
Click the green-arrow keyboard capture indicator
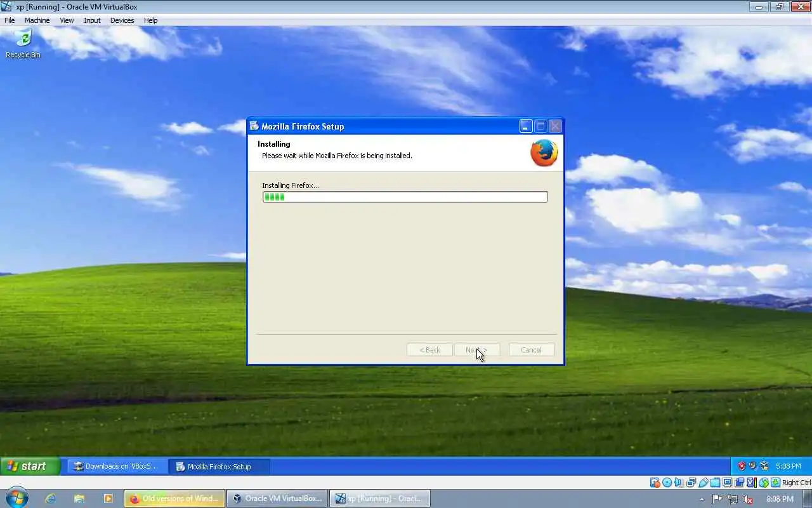pyautogui.click(x=775, y=483)
